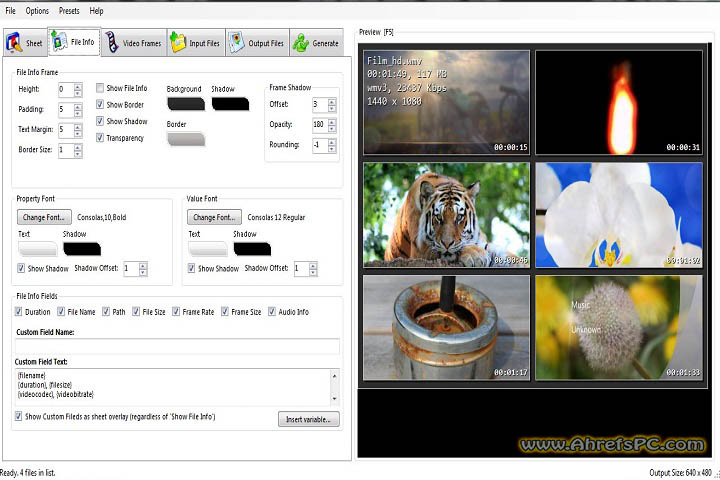Click the rusty can preview thumbnail

(x=446, y=328)
